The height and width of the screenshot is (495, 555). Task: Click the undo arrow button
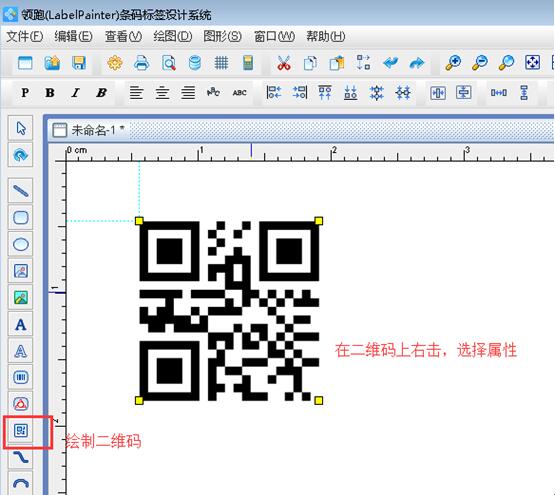point(390,63)
